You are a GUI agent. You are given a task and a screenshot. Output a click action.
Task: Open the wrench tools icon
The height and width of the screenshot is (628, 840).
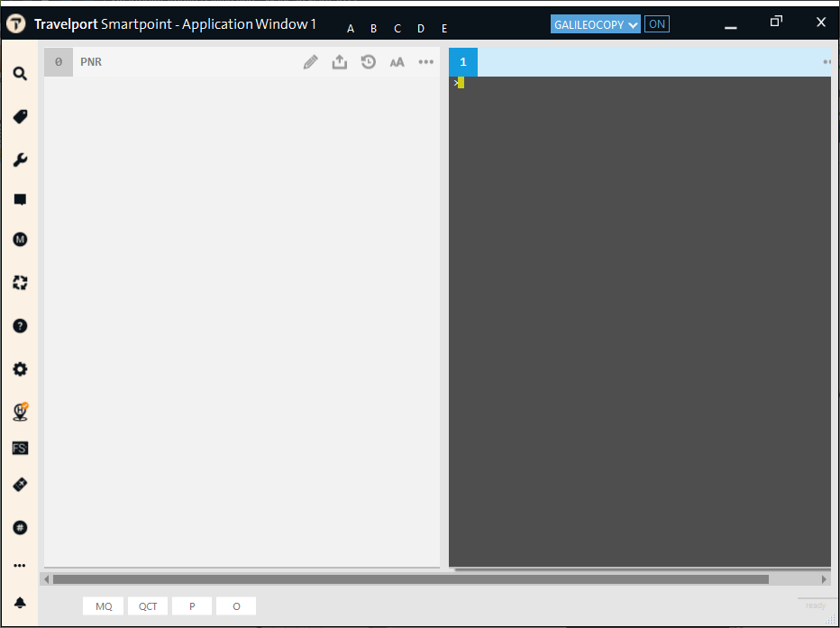pyautogui.click(x=20, y=159)
